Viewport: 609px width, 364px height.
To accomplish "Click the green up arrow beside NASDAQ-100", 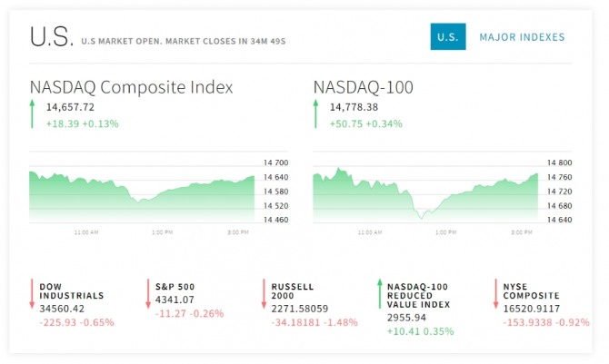I will pyautogui.click(x=317, y=114).
